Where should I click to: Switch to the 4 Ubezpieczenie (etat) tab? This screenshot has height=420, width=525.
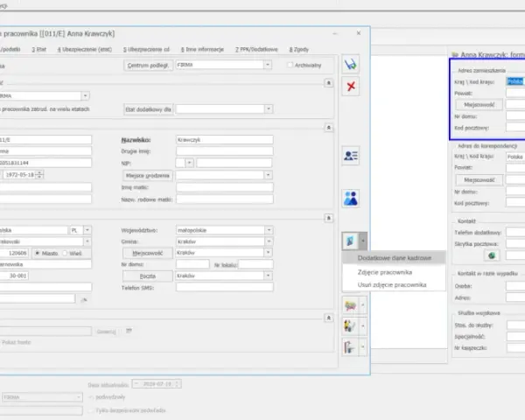click(x=84, y=49)
